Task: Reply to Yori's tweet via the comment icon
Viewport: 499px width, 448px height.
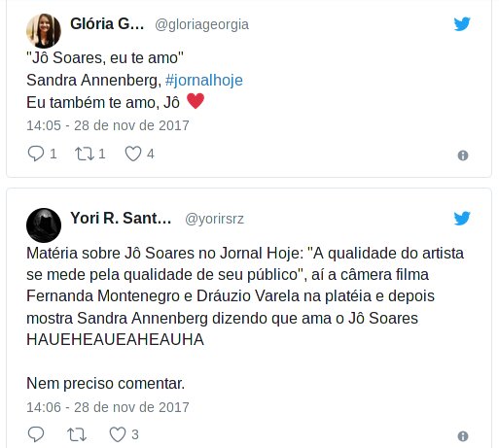Action: [x=36, y=434]
